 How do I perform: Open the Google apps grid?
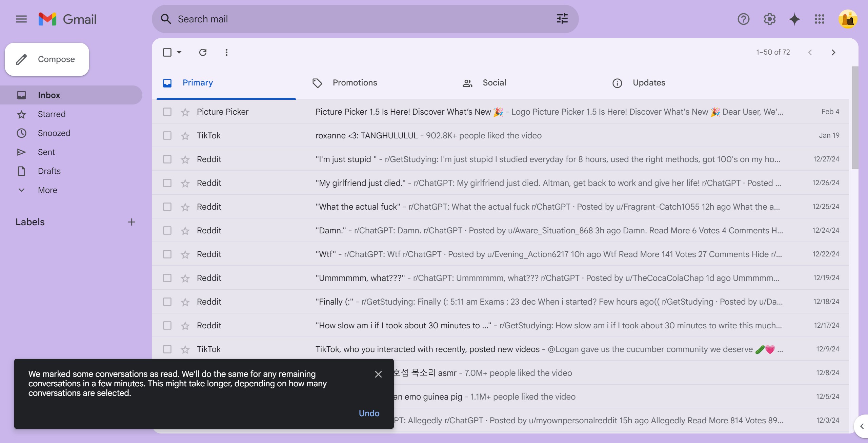click(x=820, y=19)
